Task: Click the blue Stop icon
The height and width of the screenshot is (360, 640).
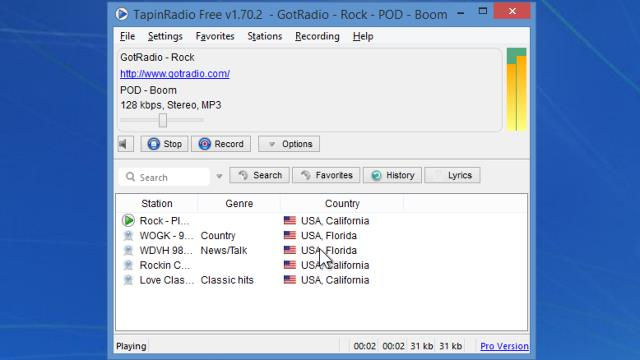Action: click(x=153, y=144)
